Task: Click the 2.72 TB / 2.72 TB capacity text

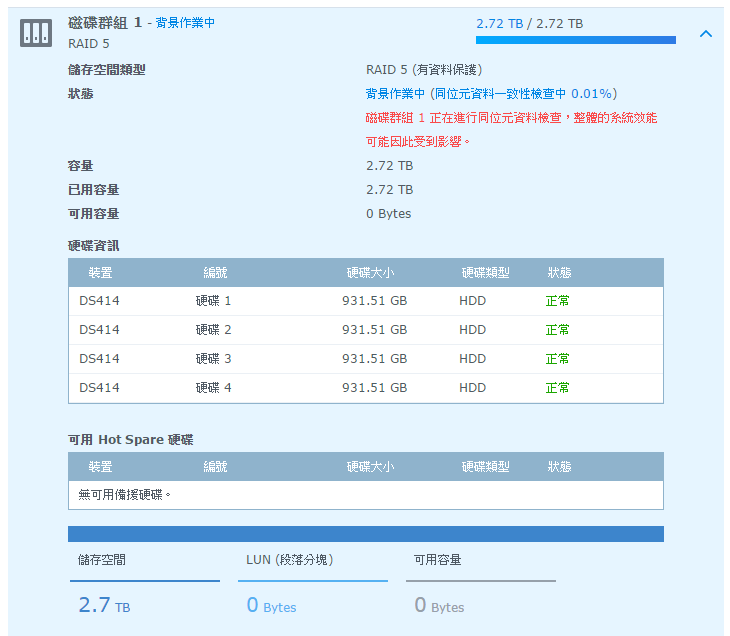Action: click(529, 24)
